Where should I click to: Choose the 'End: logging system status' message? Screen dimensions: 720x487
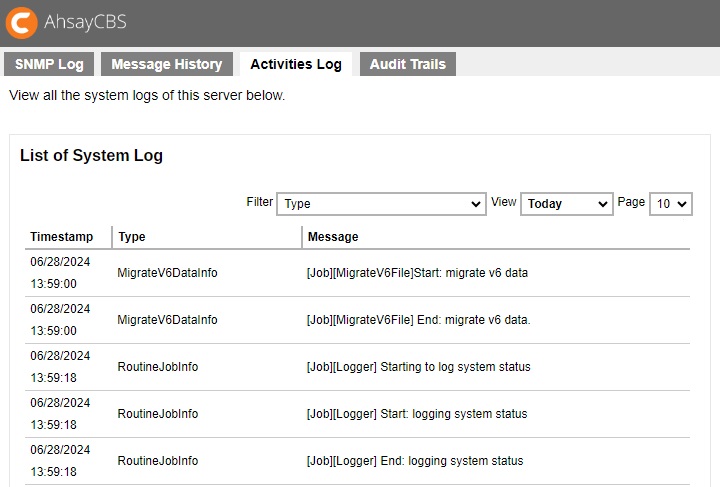pyautogui.click(x=414, y=461)
